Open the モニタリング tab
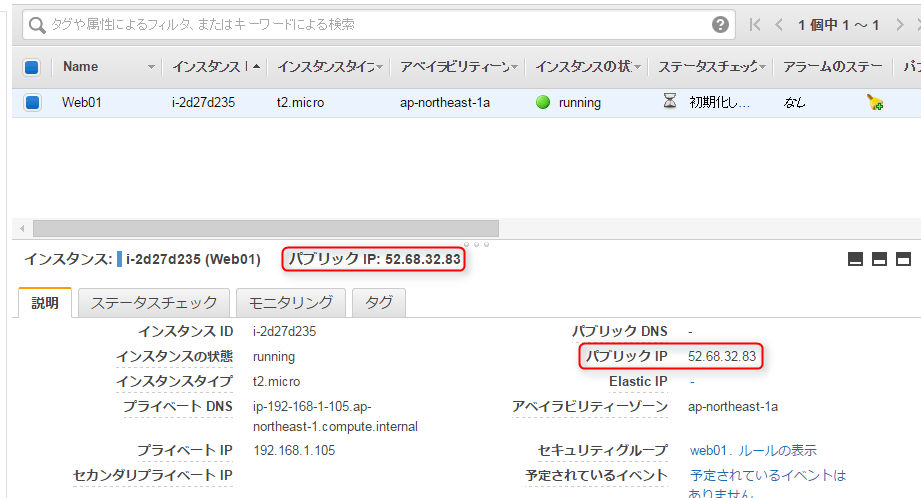Image resolution: width=921 pixels, height=498 pixels. (x=291, y=303)
